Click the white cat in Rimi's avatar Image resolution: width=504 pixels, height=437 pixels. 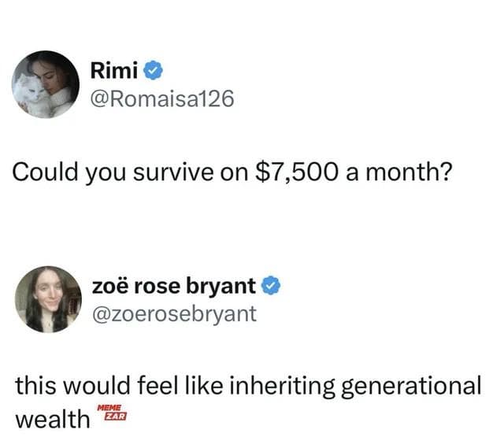pos(31,93)
